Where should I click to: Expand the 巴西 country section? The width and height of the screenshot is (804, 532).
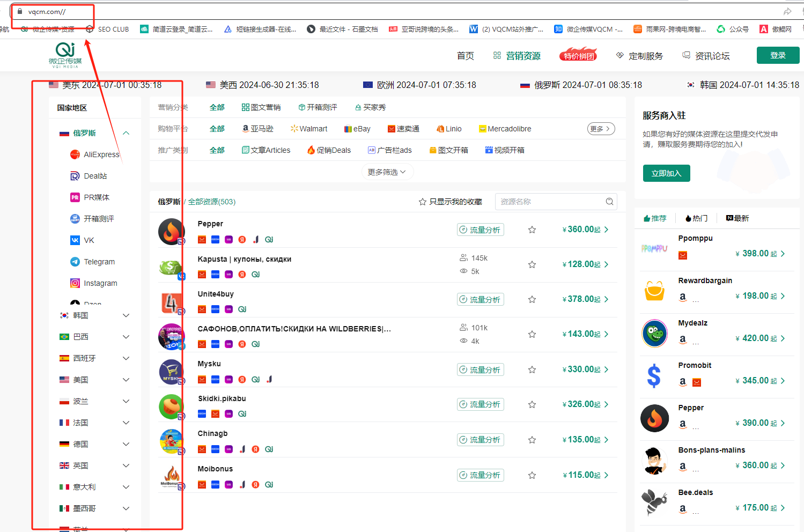pyautogui.click(x=126, y=337)
